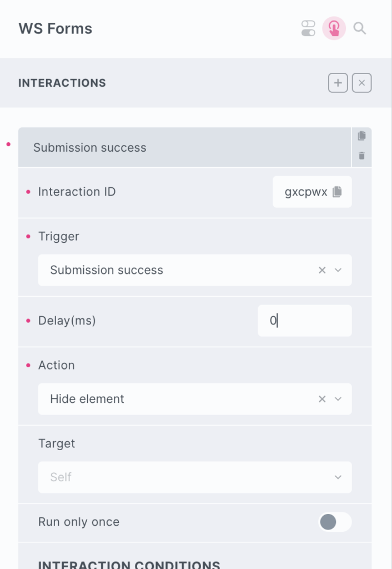Image resolution: width=392 pixels, height=569 pixels.
Task: Clear the Trigger selection
Action: (x=322, y=271)
